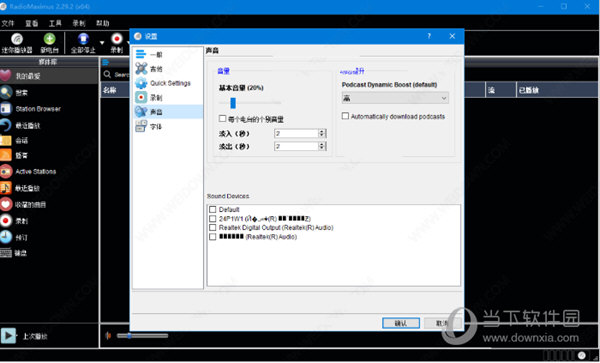The width and height of the screenshot is (600, 363).
Task: Open the Record menu in the menu bar
Action: point(79,23)
